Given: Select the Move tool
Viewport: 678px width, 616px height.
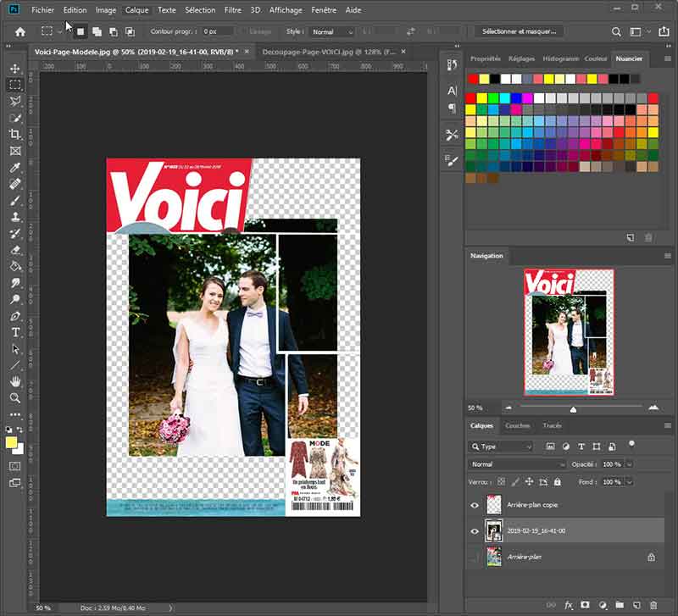Looking at the screenshot, I should pos(15,69).
